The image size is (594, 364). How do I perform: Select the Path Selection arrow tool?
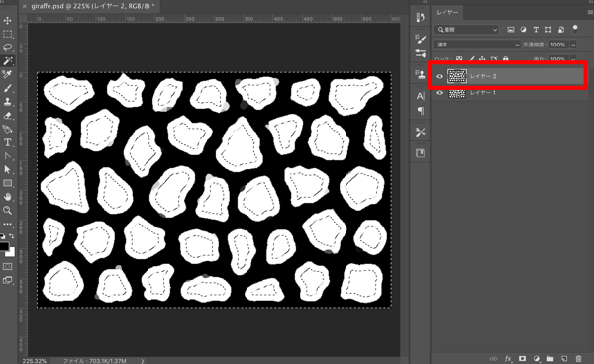[x=8, y=169]
